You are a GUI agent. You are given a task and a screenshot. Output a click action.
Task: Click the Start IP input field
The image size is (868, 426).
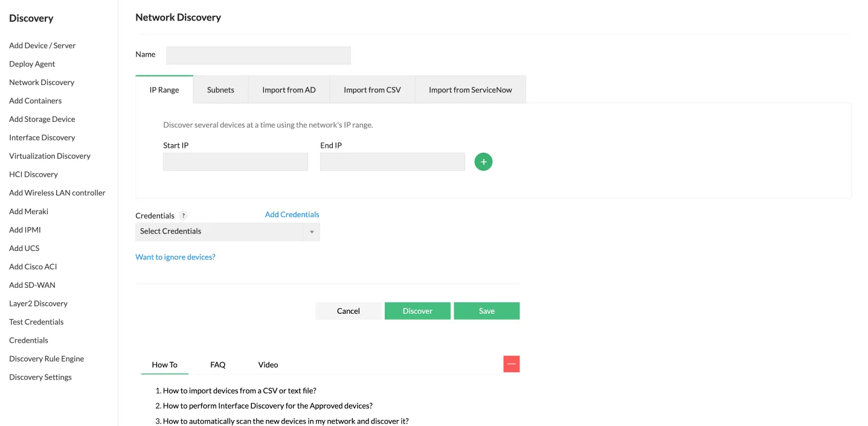tap(235, 161)
